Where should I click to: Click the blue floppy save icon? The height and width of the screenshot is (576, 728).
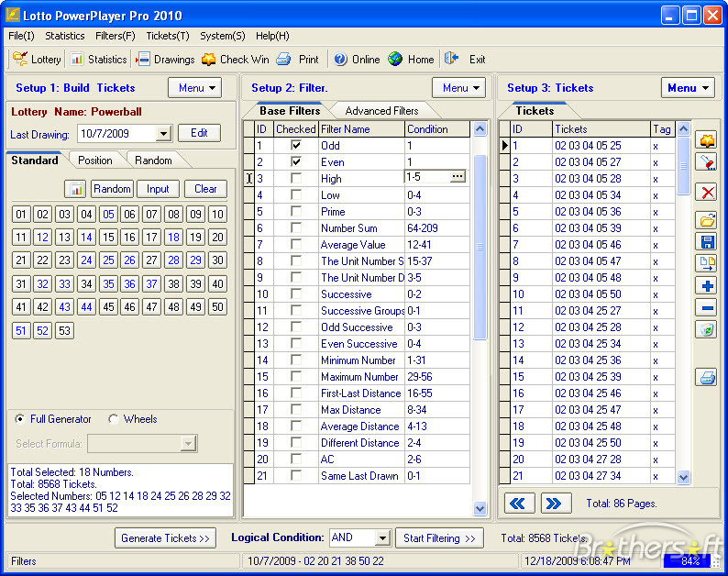(707, 242)
